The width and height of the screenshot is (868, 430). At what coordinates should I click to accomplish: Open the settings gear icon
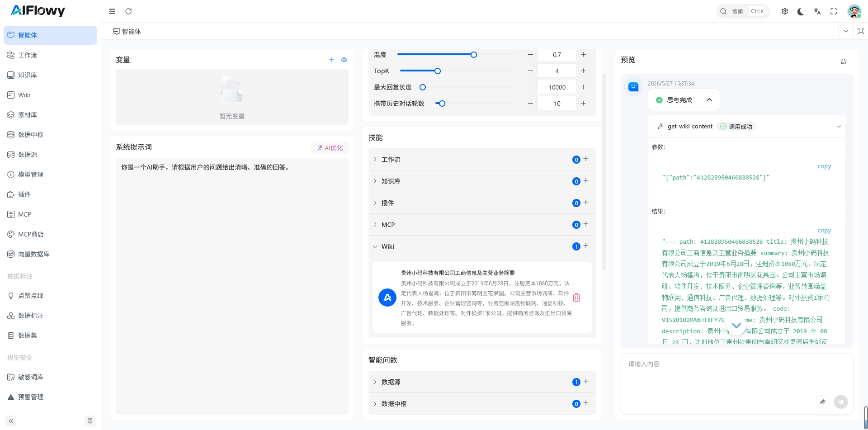coord(785,11)
